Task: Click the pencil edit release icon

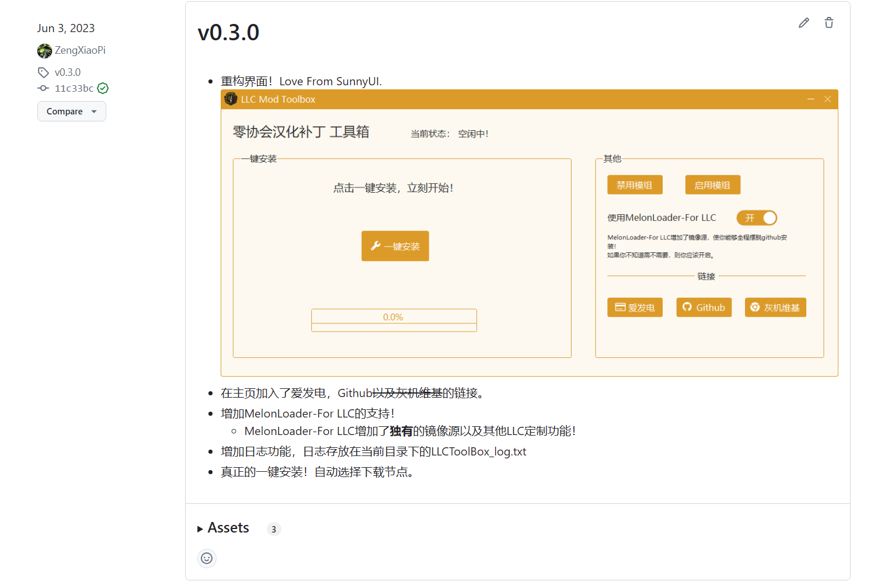Action: (804, 23)
